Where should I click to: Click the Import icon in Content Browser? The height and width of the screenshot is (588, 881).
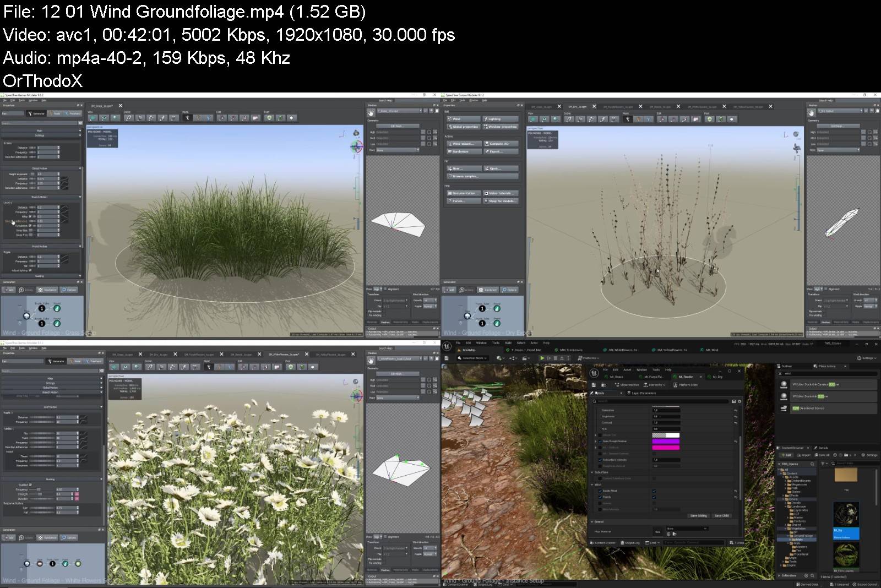803,455
